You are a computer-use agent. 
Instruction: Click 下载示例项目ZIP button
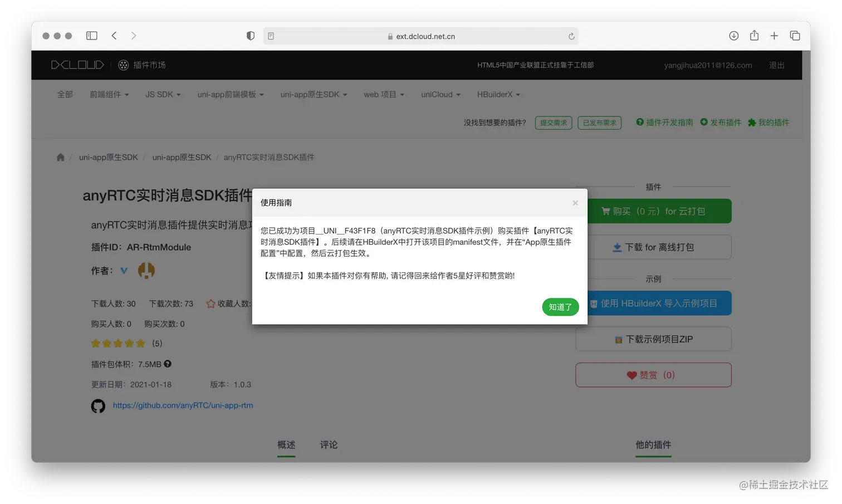pos(653,339)
